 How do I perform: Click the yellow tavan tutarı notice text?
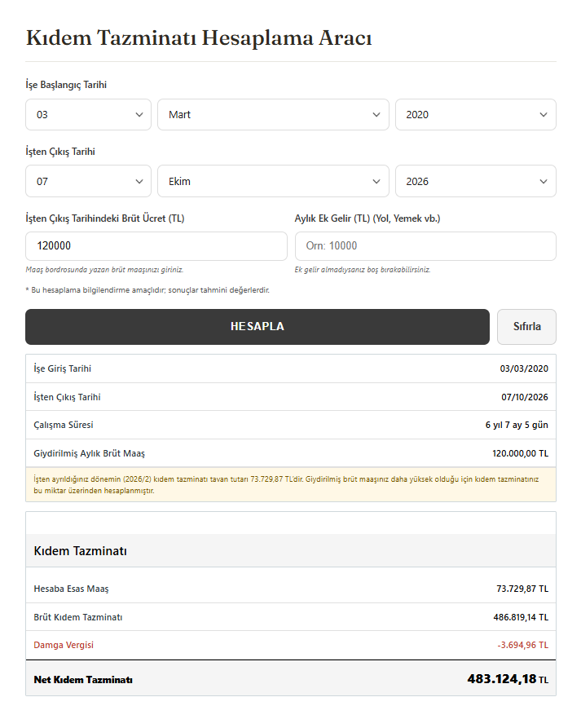coord(286,485)
